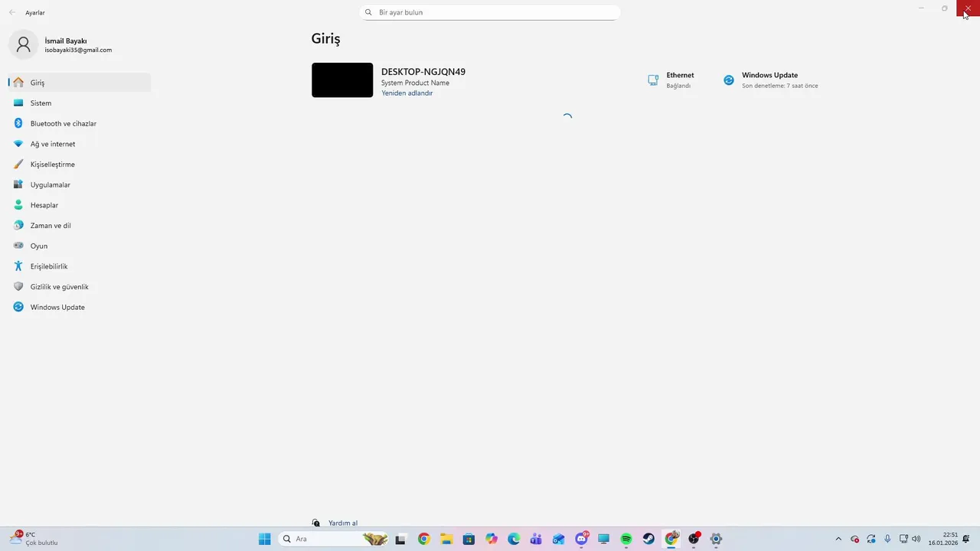Open Outlook from the taskbar
Screen dimensions: 980x551
tap(559, 539)
